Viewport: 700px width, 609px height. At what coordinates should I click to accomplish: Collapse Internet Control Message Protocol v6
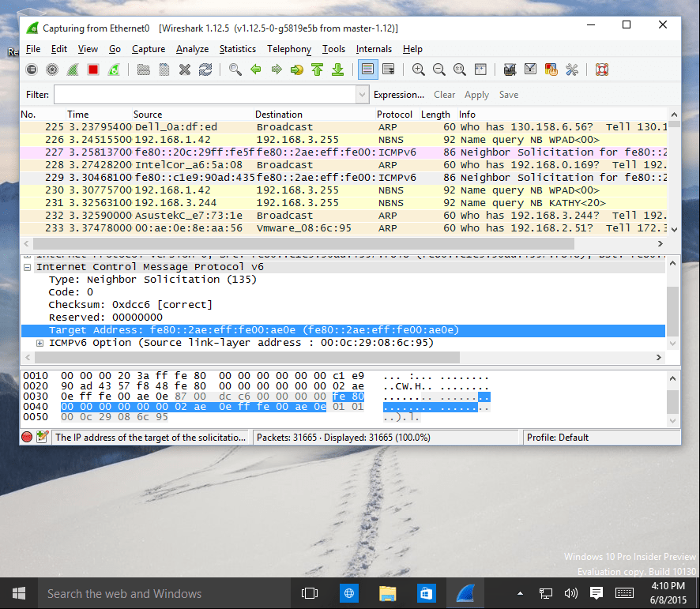(27, 266)
